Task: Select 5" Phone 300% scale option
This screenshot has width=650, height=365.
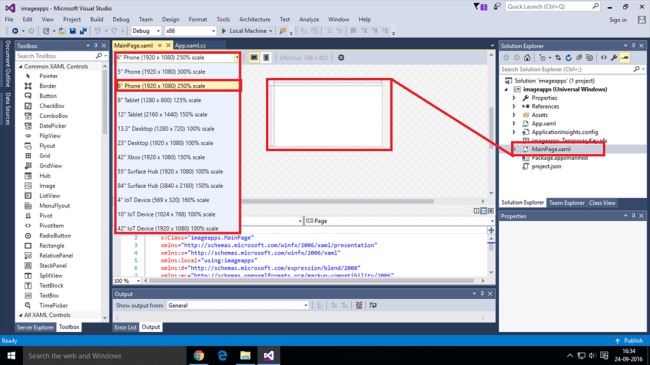Action: pos(177,72)
